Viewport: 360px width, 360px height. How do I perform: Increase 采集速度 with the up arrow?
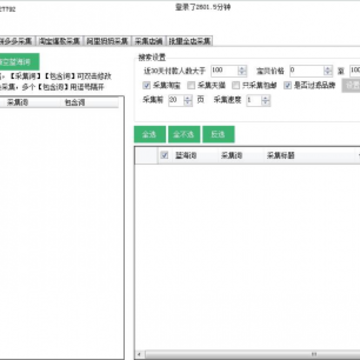click(266, 98)
